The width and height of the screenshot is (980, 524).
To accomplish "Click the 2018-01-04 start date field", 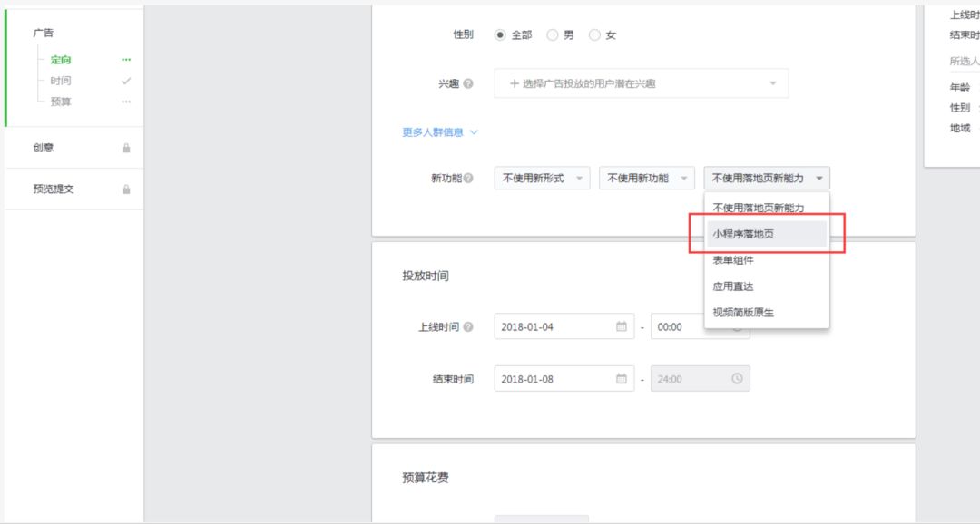I will [x=552, y=326].
